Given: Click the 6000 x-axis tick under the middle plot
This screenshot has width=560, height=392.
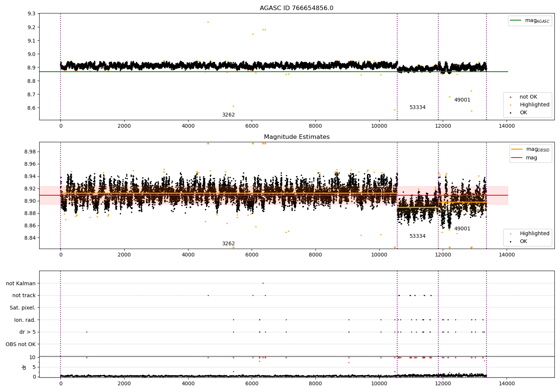Looking at the screenshot, I should tap(252, 255).
